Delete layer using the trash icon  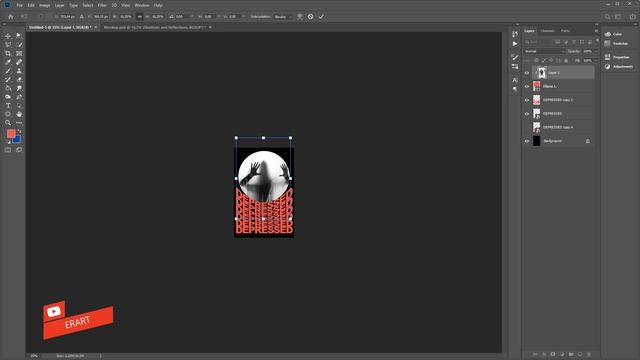tap(589, 354)
